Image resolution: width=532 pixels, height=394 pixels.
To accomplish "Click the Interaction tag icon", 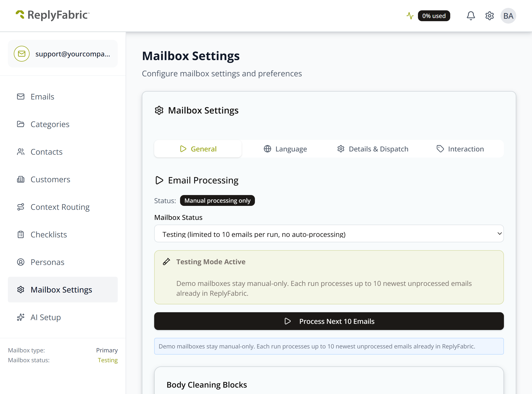I will [x=440, y=149].
